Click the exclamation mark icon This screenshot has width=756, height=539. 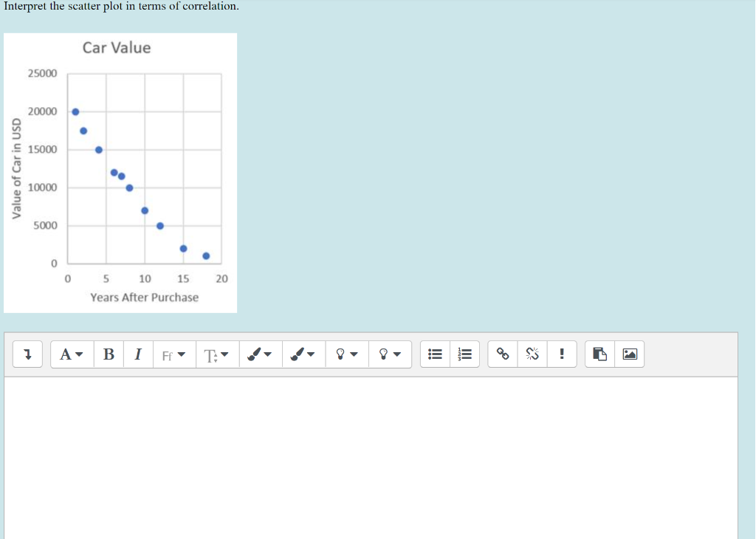pos(562,354)
